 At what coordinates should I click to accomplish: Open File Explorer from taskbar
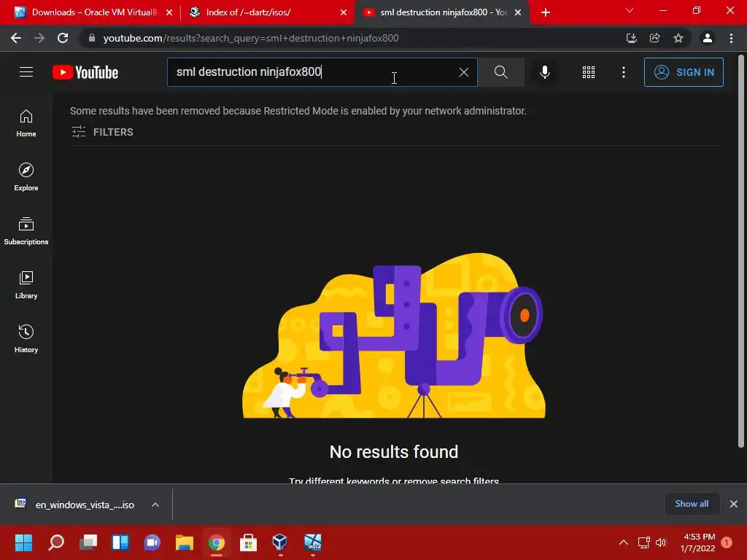[x=185, y=542]
